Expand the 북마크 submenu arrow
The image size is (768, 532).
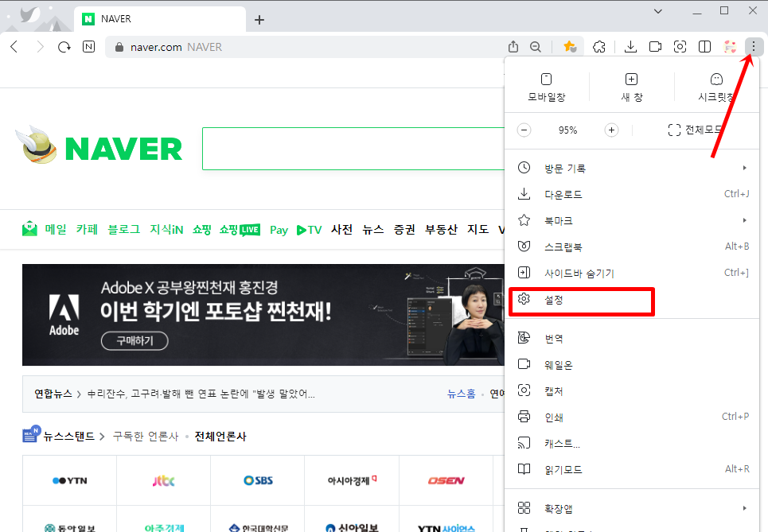click(x=745, y=220)
